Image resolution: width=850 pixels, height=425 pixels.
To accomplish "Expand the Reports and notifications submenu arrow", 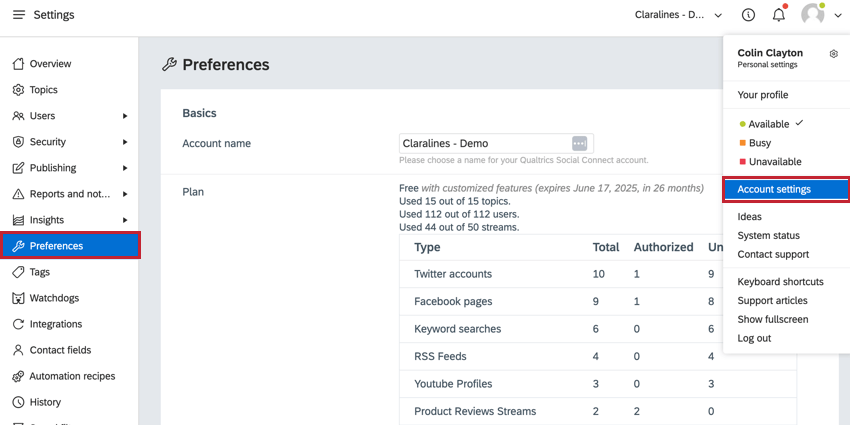I will click(x=125, y=194).
